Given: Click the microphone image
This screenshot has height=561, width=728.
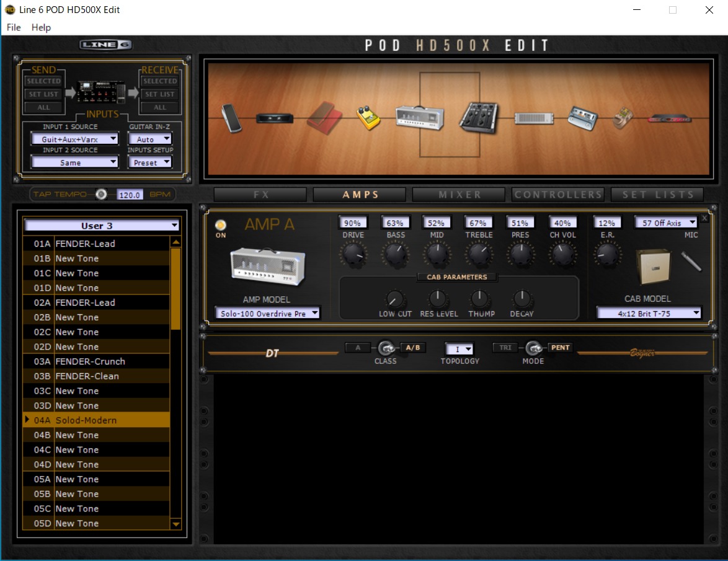Looking at the screenshot, I should (691, 262).
